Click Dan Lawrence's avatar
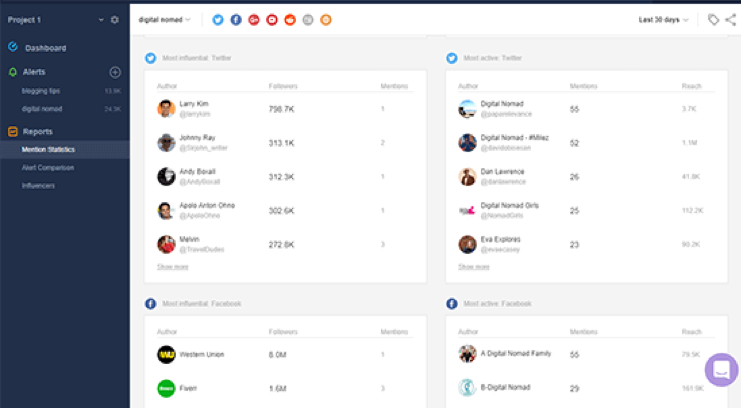 pyautogui.click(x=467, y=176)
